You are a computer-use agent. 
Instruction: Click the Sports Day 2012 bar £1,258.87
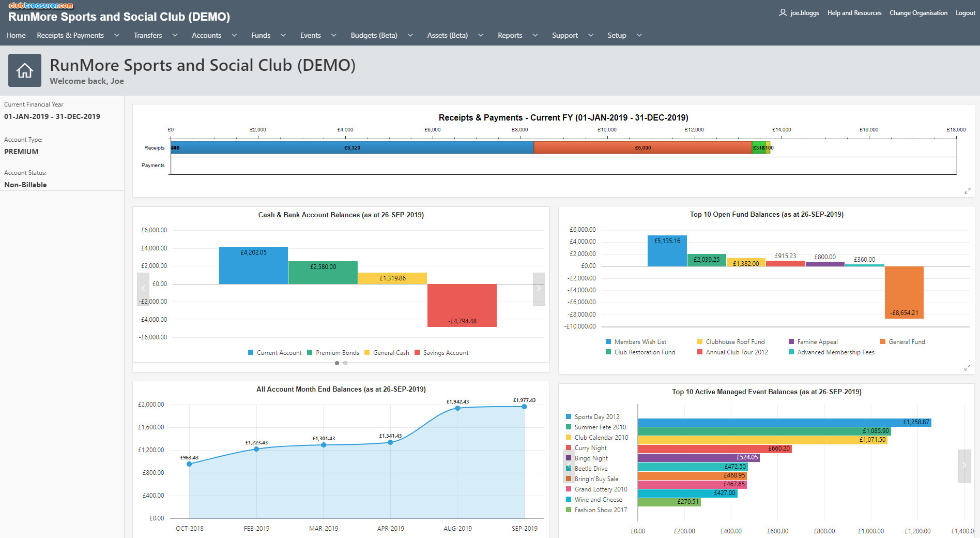tap(785, 423)
